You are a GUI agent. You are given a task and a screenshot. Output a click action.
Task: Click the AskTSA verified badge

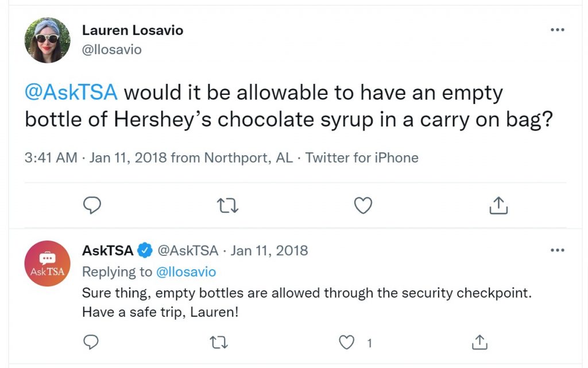pyautogui.click(x=145, y=251)
